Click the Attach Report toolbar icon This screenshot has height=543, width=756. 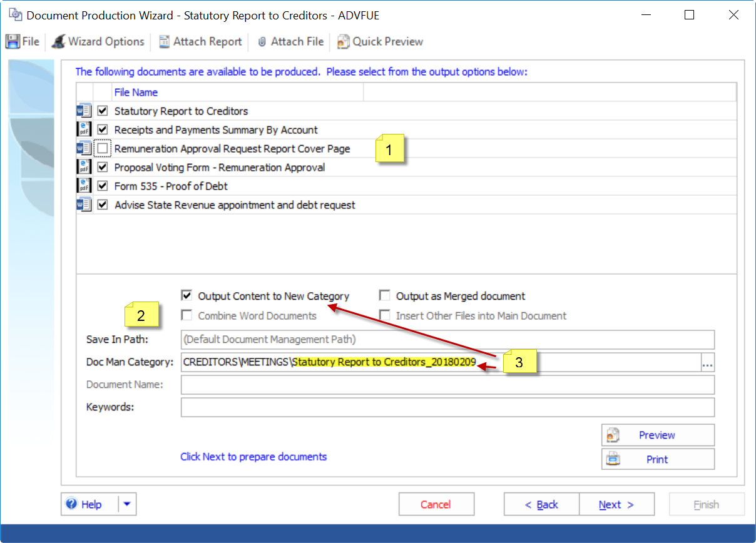(164, 42)
